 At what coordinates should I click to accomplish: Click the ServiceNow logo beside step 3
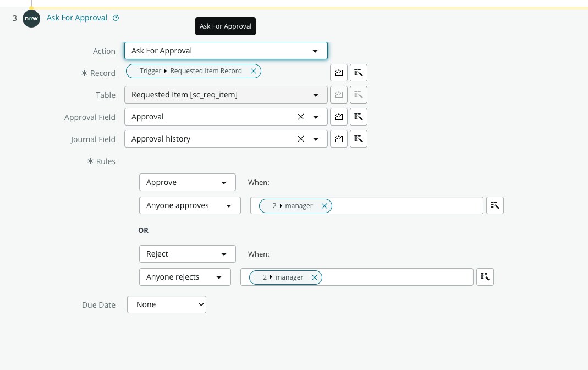31,18
